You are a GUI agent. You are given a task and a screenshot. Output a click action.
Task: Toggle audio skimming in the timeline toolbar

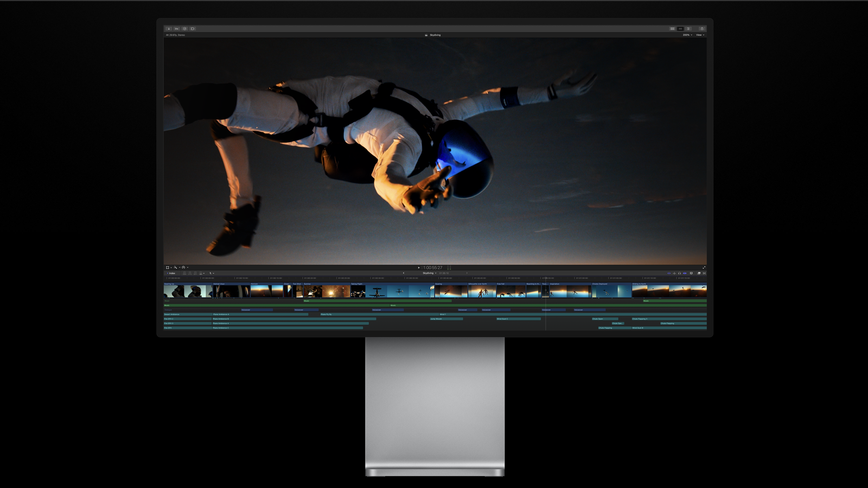tap(674, 273)
